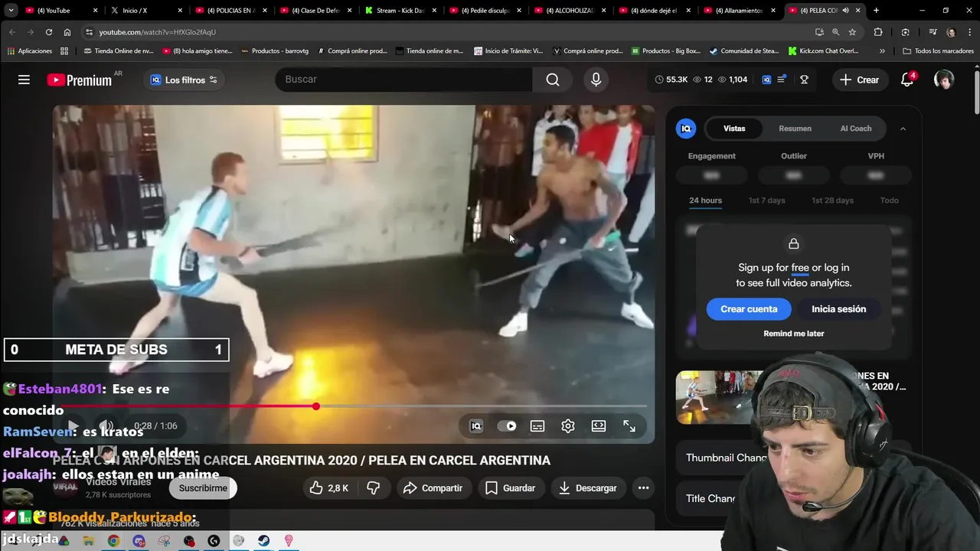Make the video fullscreen

coord(629,426)
